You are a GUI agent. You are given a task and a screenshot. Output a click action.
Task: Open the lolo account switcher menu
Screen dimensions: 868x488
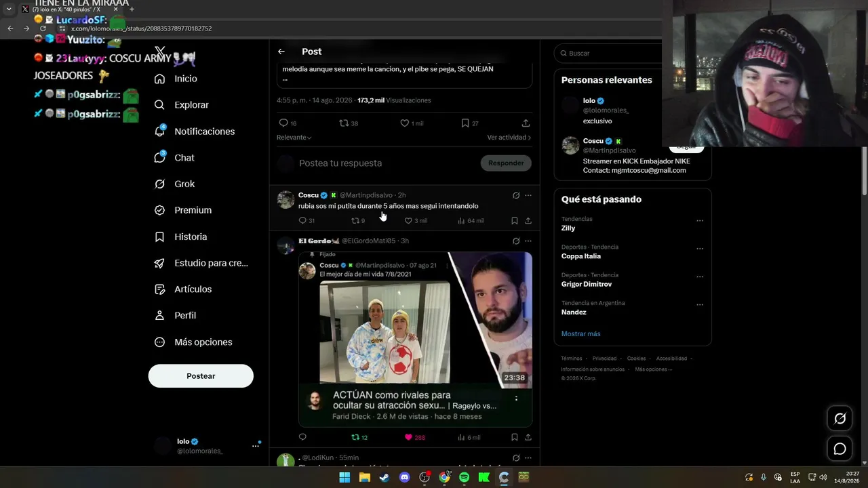point(207,446)
